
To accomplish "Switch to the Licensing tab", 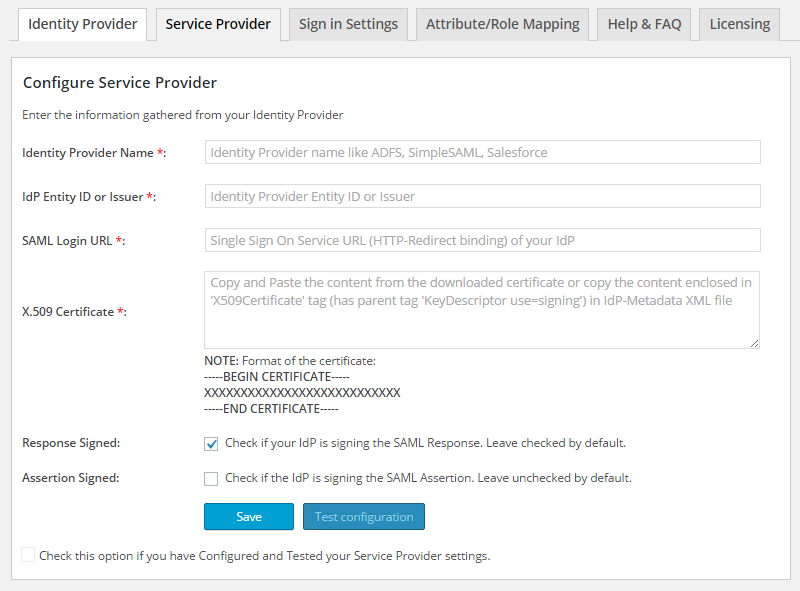I will click(x=738, y=24).
